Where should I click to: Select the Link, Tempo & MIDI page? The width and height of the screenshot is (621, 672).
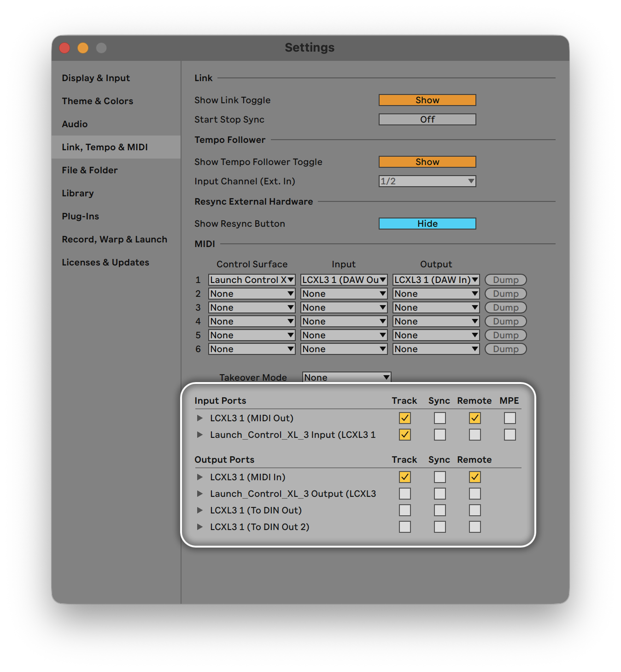[116, 147]
